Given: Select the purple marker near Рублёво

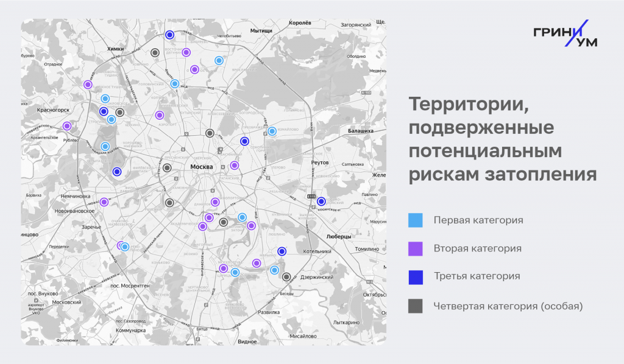Looking at the screenshot, I should tap(67, 126).
